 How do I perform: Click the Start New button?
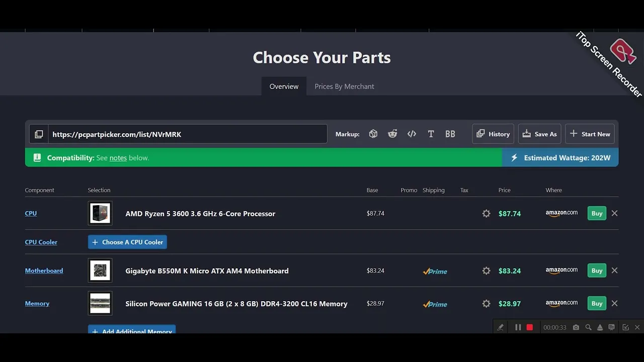point(590,134)
